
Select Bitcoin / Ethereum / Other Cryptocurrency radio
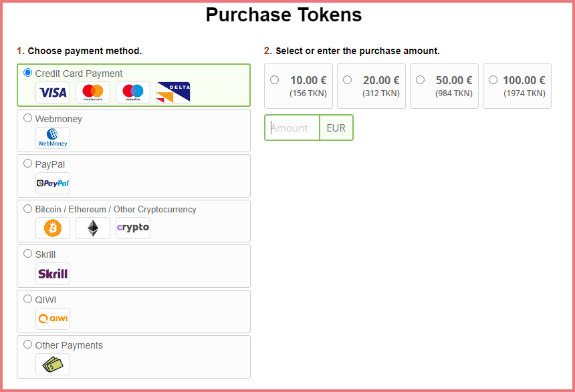(27, 208)
